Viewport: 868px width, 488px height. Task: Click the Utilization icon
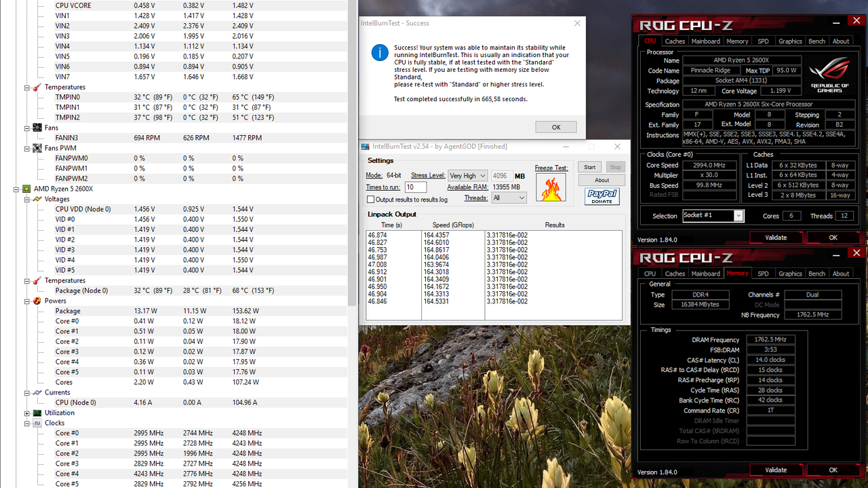pyautogui.click(x=37, y=413)
